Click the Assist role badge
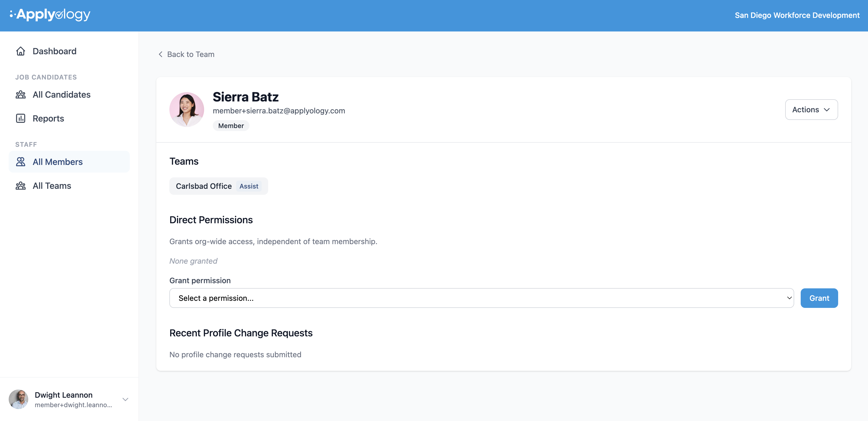Viewport: 868px width, 421px height. 249,186
